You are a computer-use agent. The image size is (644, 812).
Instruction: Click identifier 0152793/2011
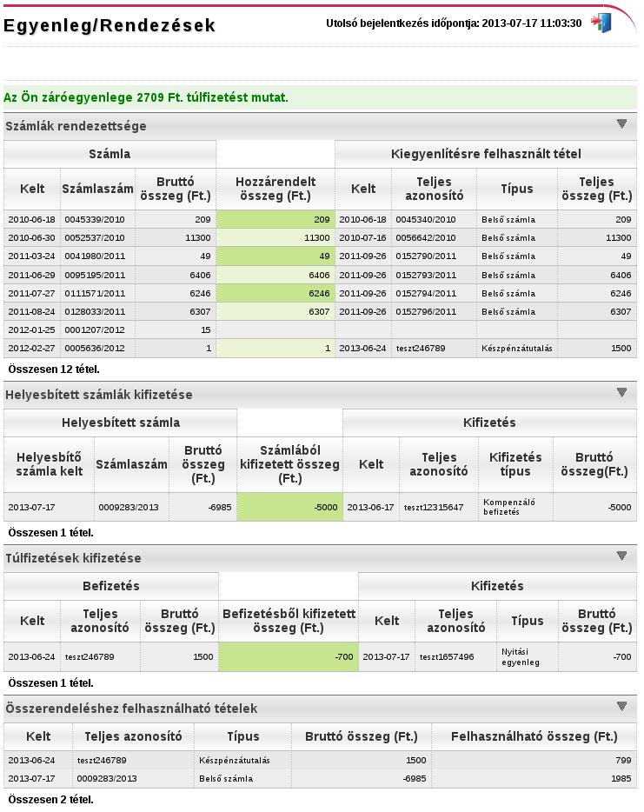pos(426,275)
